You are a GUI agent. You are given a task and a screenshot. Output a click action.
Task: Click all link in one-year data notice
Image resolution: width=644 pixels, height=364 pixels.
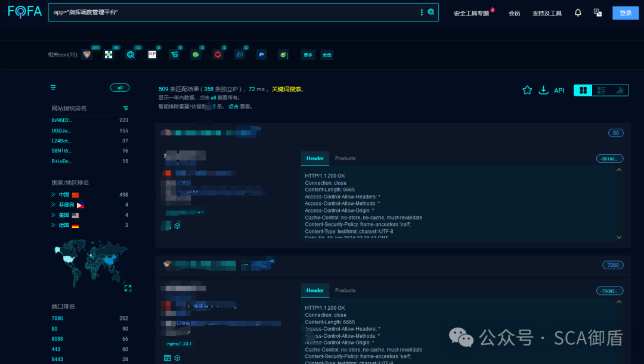213,98
